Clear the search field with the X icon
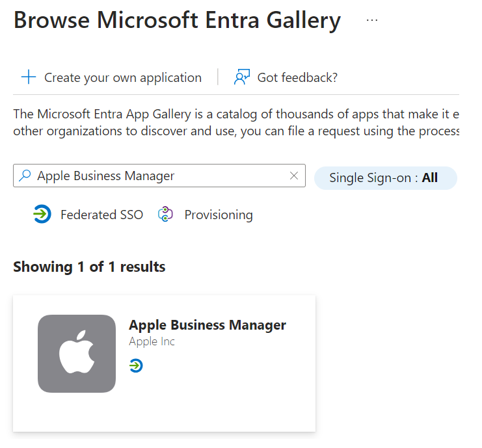This screenshot has width=482, height=448. click(x=294, y=176)
